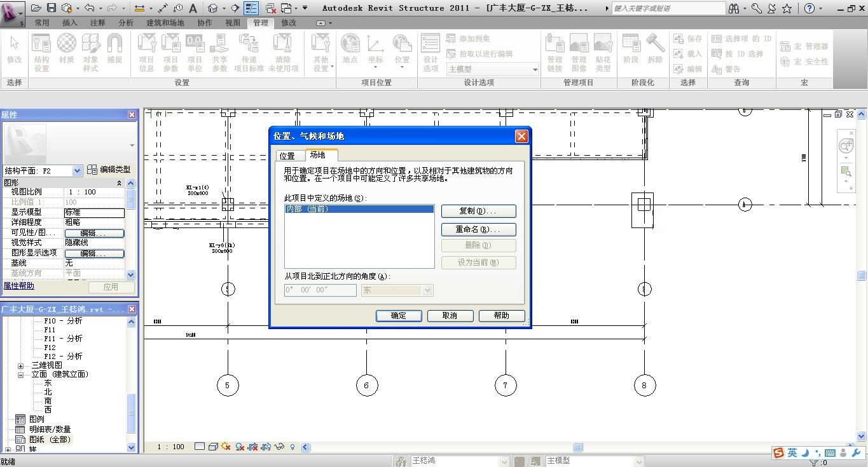
Task: Click the switch windows icon
Action: coord(286,8)
